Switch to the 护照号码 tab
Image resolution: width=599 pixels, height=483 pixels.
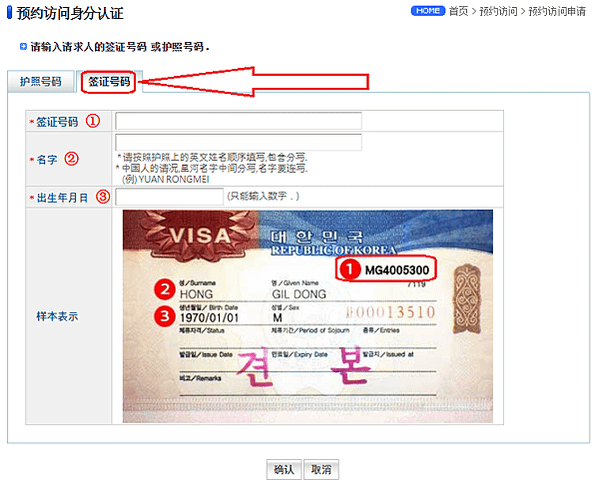pos(40,81)
